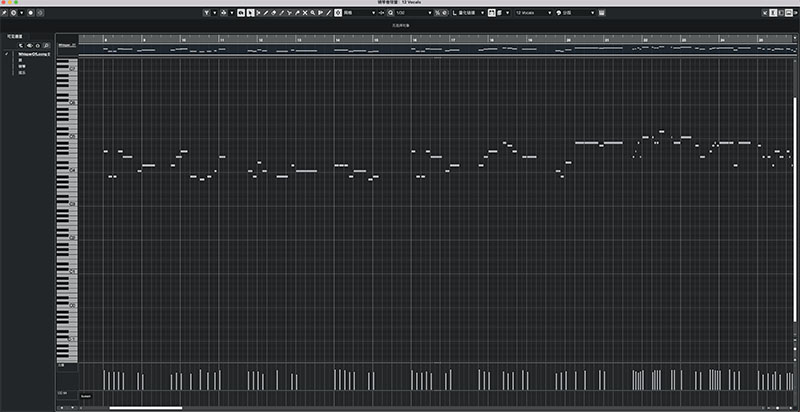Viewport: 800px width, 412px height.
Task: Click the pin icon at top left
Action: pos(5,13)
